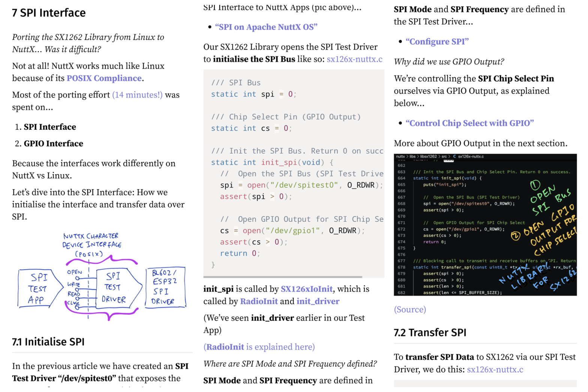Click the (Source) link below screenshot
This screenshot has height=392, width=588.
click(410, 309)
